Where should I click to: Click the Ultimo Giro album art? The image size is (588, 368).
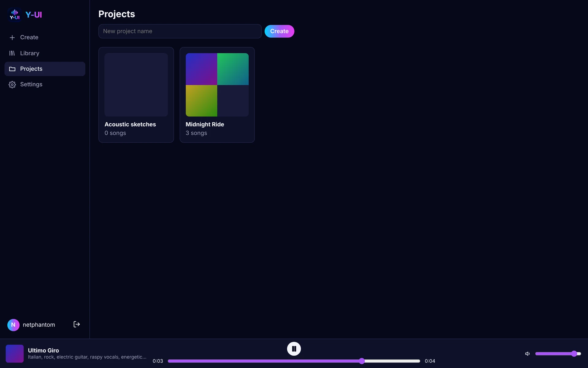coord(15,354)
